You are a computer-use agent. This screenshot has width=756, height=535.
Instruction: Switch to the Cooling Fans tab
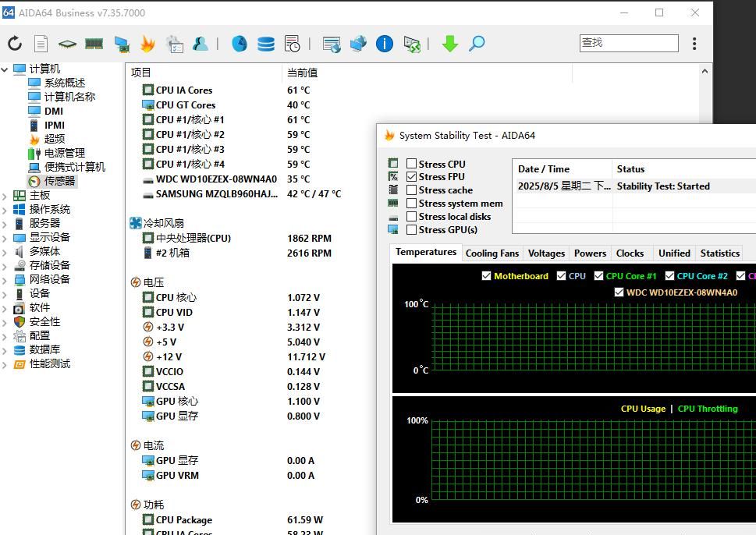click(492, 253)
